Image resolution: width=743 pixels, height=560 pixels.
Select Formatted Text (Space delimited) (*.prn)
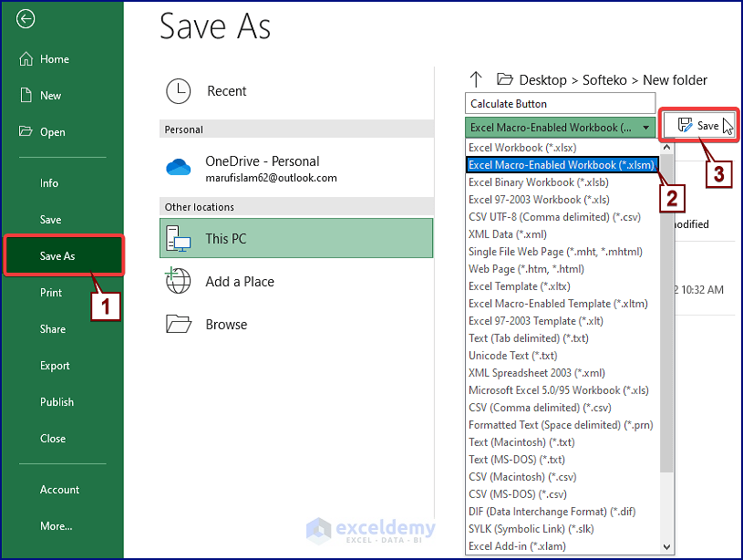pos(562,425)
